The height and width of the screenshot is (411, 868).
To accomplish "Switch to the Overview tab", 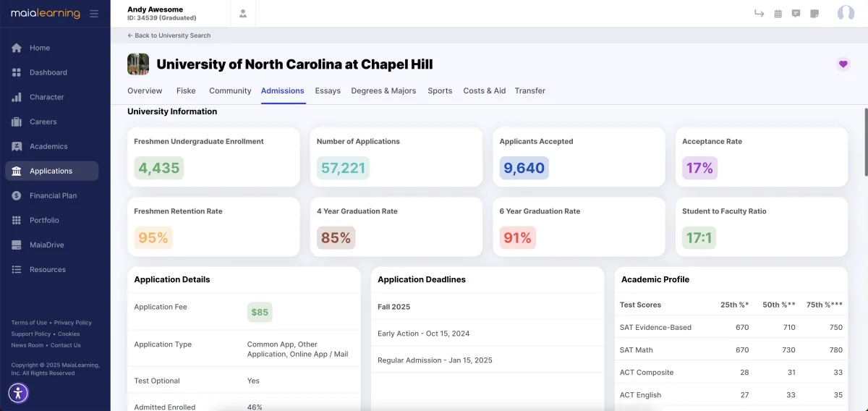I will tap(145, 90).
